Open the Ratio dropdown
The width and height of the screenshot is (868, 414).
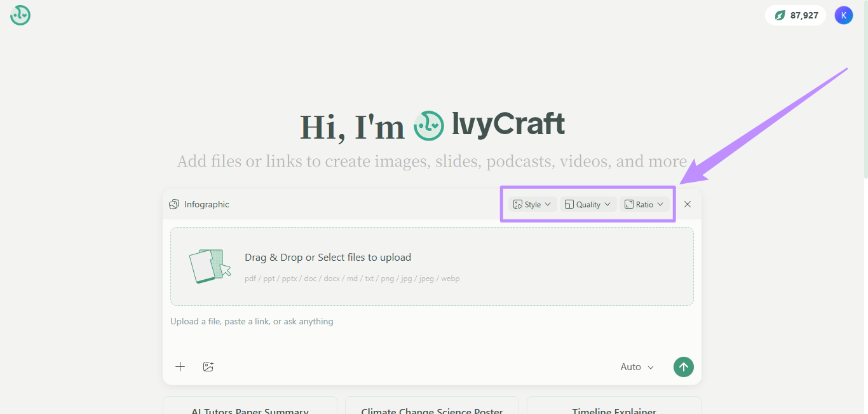click(x=644, y=204)
